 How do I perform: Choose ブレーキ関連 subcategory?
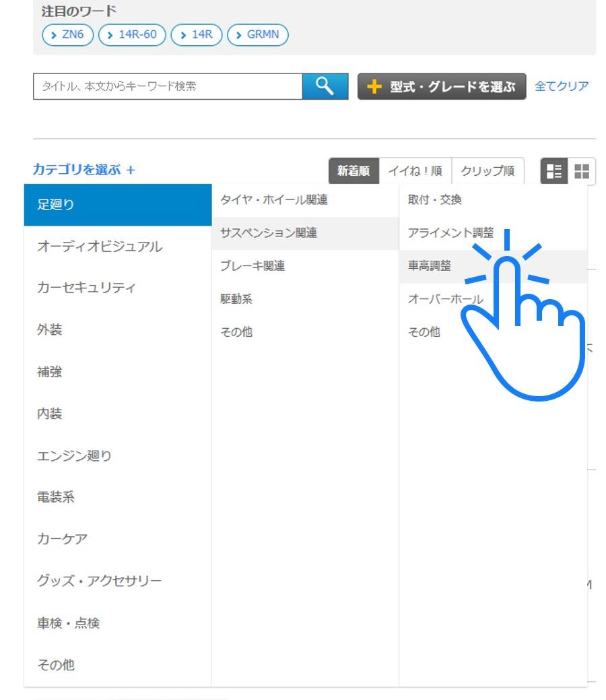click(x=305, y=266)
